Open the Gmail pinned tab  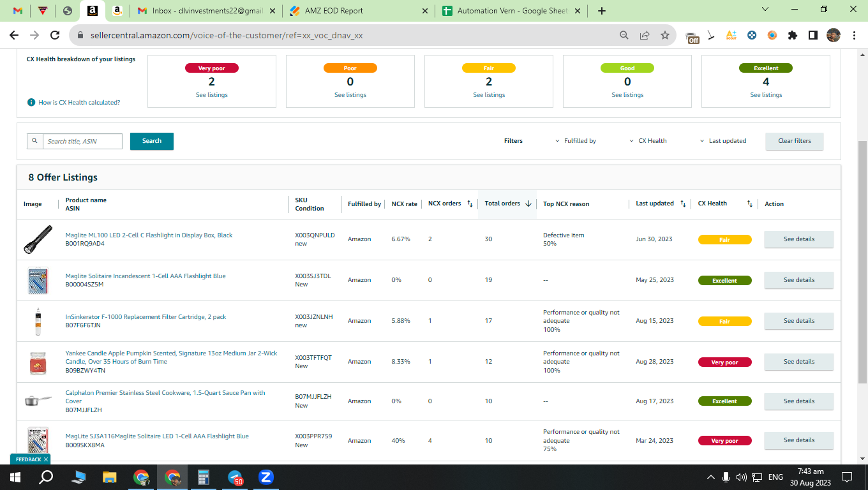(18, 11)
